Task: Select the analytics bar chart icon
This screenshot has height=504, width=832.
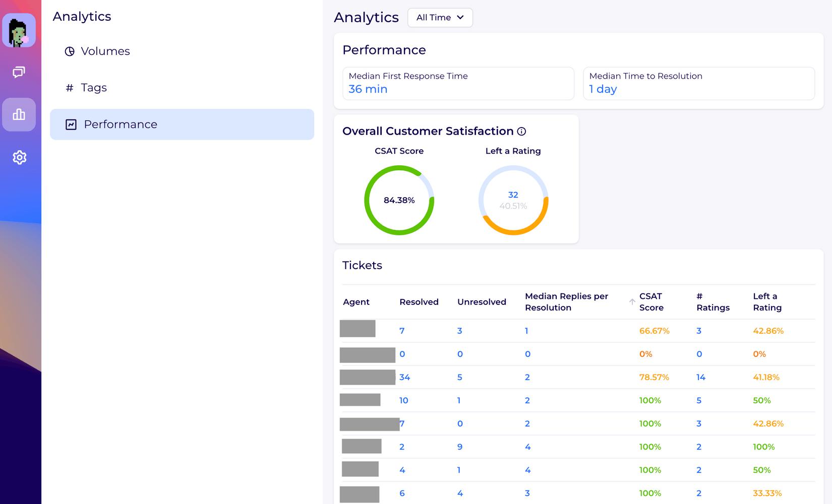Action: [x=19, y=114]
